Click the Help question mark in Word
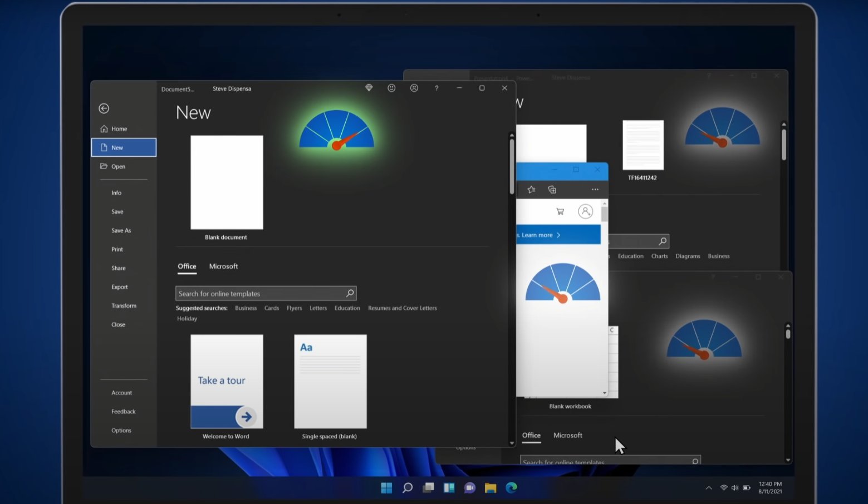Screen dimensions: 868x504 pos(437,88)
